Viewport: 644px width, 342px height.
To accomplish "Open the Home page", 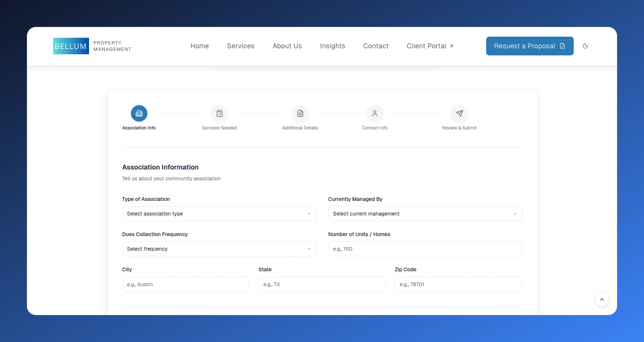I will pyautogui.click(x=200, y=46).
